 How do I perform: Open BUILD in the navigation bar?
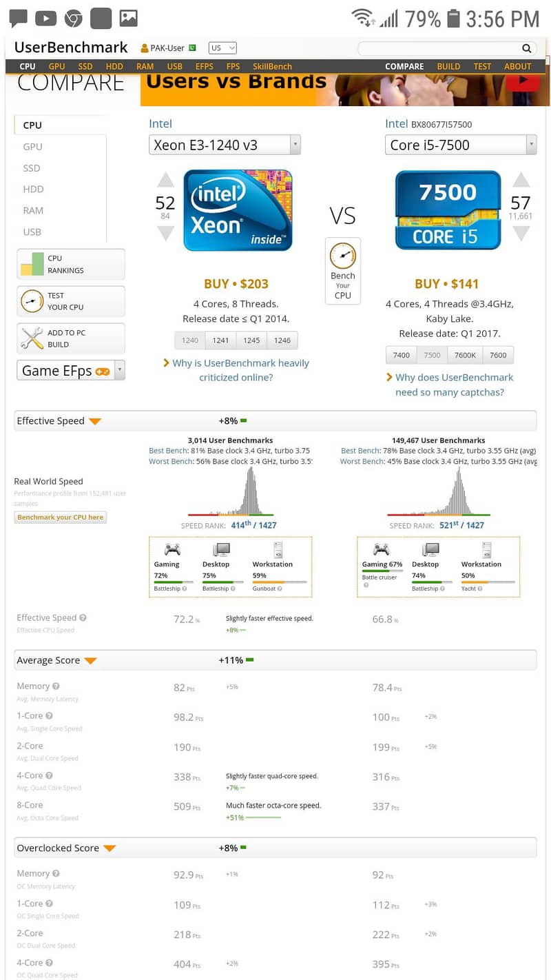tap(448, 67)
